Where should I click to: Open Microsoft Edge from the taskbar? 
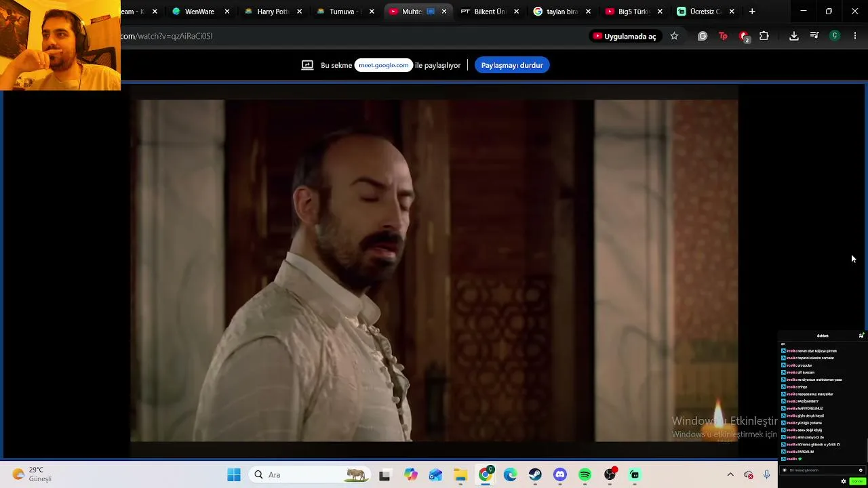511,475
